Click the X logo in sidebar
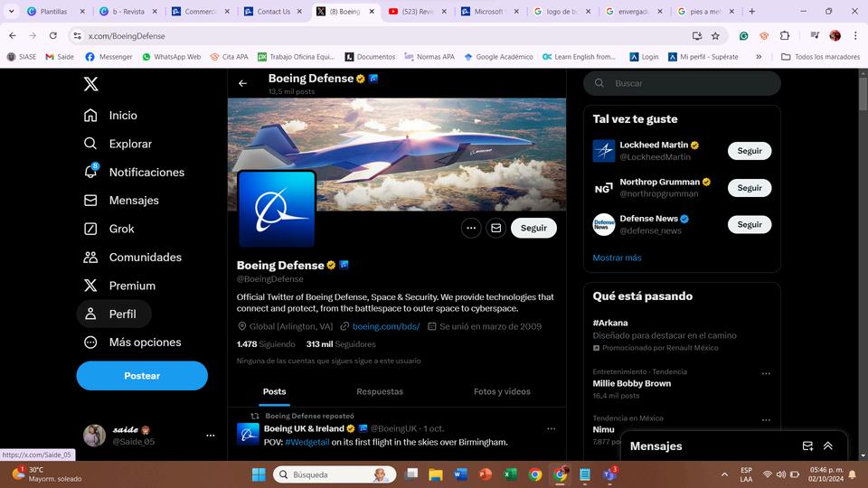The image size is (868, 488). tap(90, 83)
